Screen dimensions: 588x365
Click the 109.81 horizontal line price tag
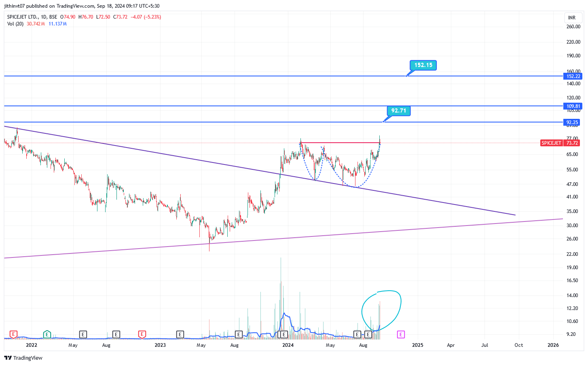pyautogui.click(x=573, y=106)
